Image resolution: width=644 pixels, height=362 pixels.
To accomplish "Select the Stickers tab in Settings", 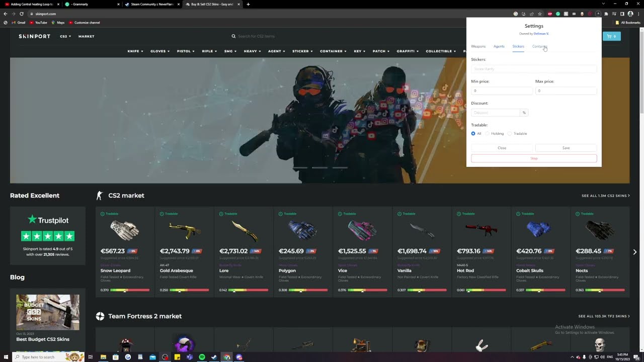I will pos(518,46).
